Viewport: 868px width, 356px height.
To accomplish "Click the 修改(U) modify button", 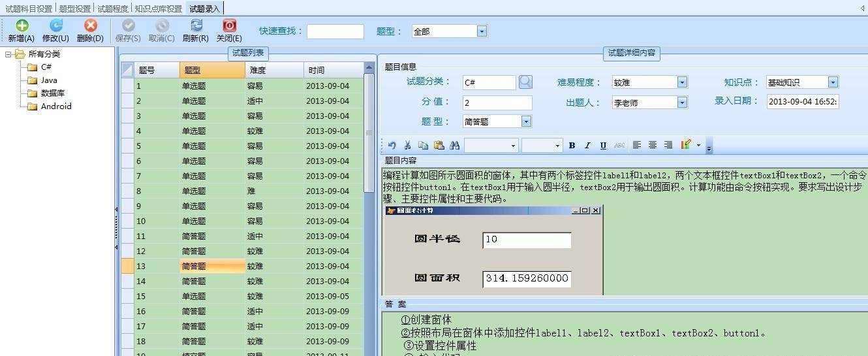I will [x=55, y=31].
